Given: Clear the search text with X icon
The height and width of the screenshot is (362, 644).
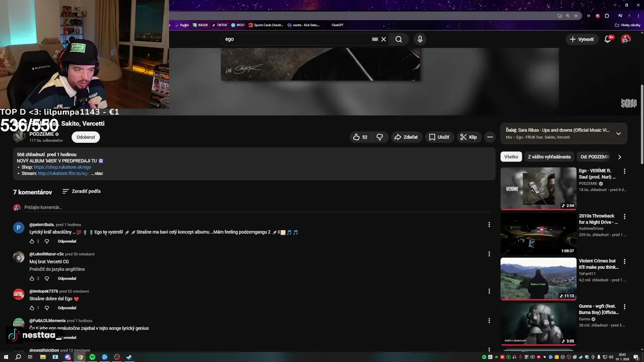Looking at the screenshot, I should [383, 39].
